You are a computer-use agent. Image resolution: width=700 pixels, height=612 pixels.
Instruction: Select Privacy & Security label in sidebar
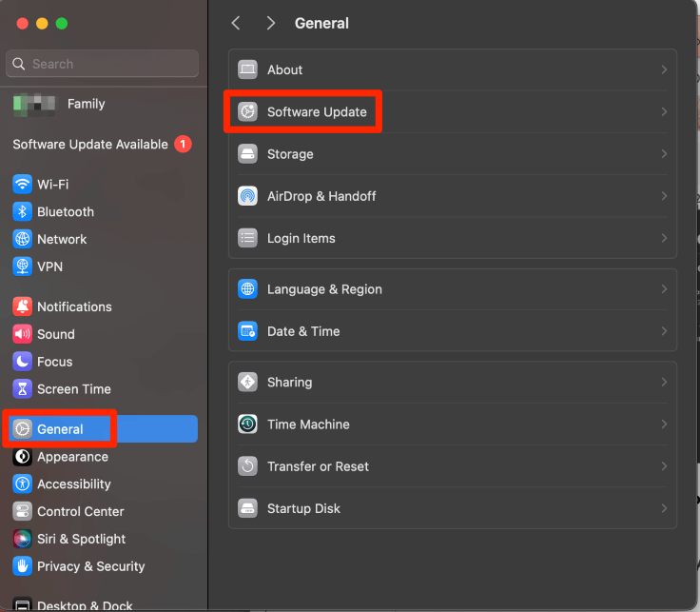tap(91, 566)
